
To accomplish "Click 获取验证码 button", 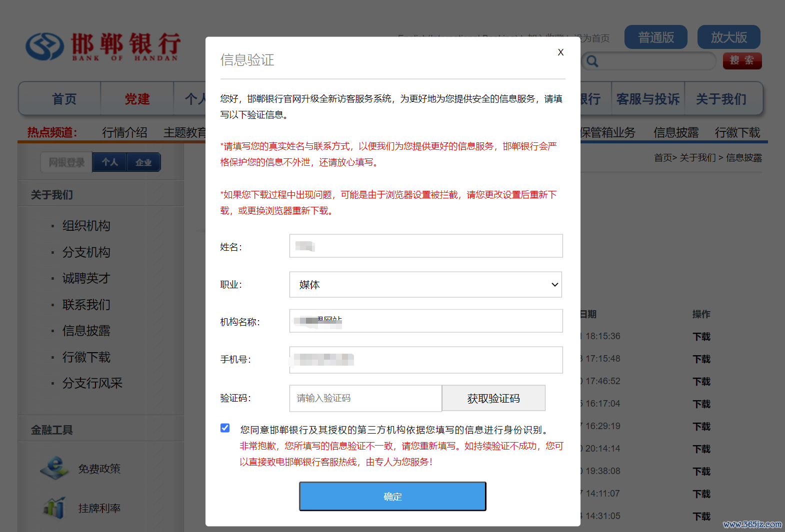I will click(493, 398).
